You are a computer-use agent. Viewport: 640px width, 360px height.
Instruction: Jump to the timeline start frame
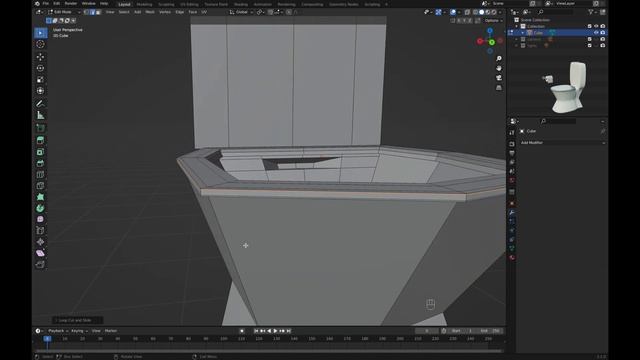[x=256, y=331]
